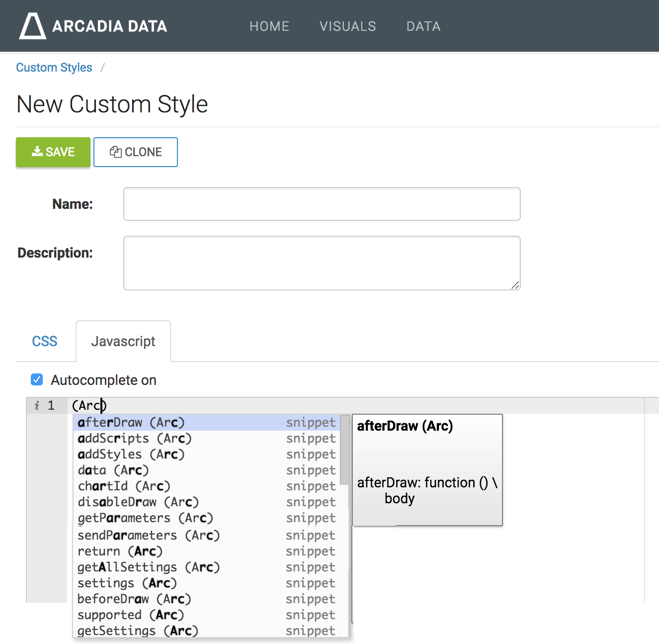Switch to the CSS tab
Viewport: 659px width, 644px height.
tap(45, 341)
